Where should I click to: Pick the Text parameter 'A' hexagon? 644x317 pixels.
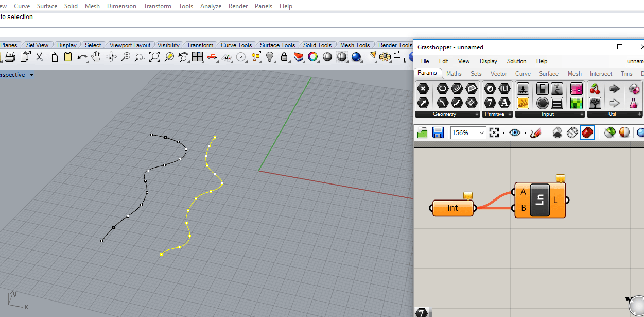pos(504,103)
